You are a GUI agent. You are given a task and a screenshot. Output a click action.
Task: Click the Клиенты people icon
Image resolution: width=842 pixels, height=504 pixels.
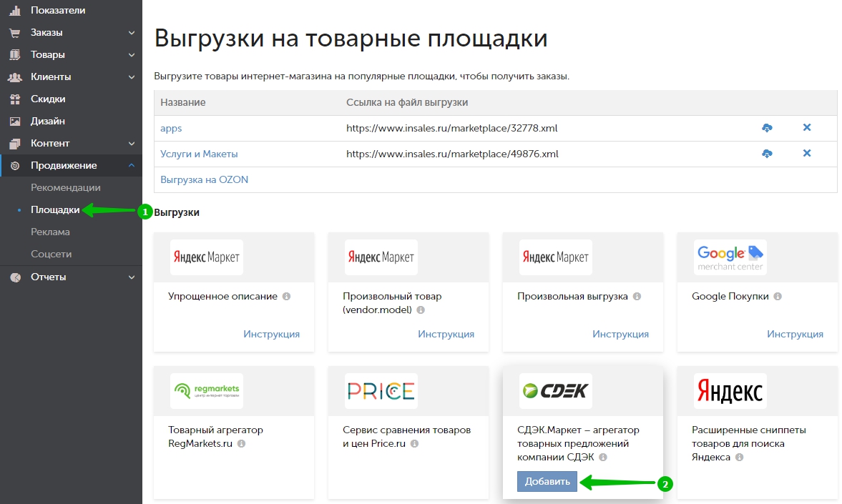click(x=15, y=77)
